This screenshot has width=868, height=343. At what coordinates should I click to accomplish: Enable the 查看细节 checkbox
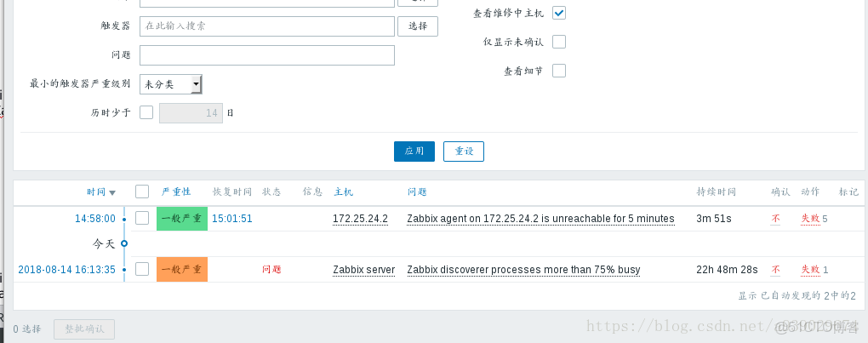click(559, 71)
